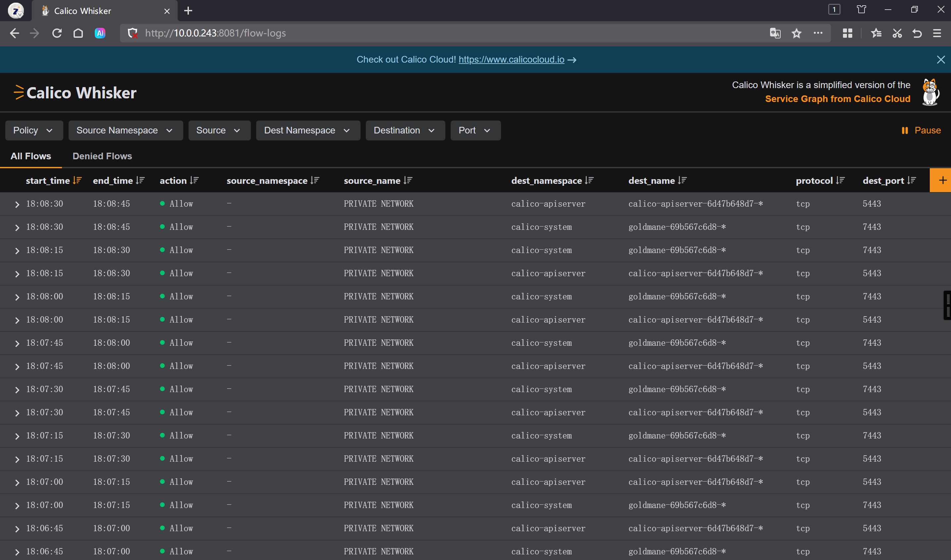The width and height of the screenshot is (951, 560).
Task: Pause the live flow stream
Action: click(x=921, y=130)
